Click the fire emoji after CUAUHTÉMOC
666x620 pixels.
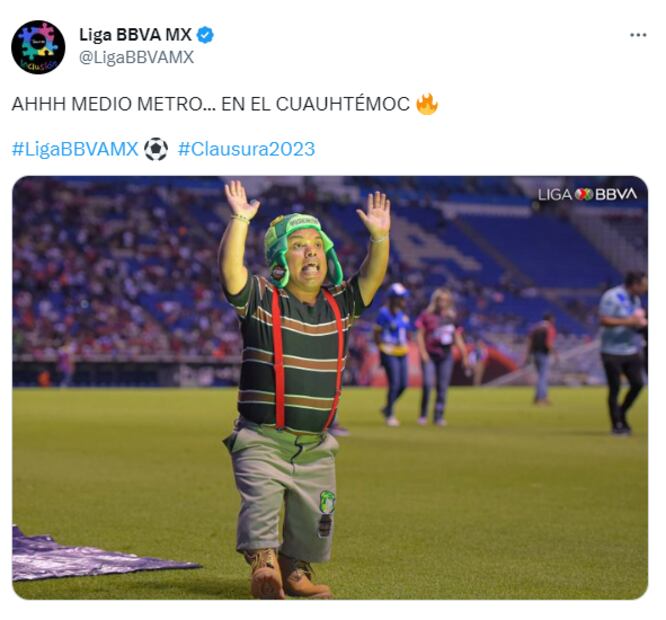pos(426,104)
